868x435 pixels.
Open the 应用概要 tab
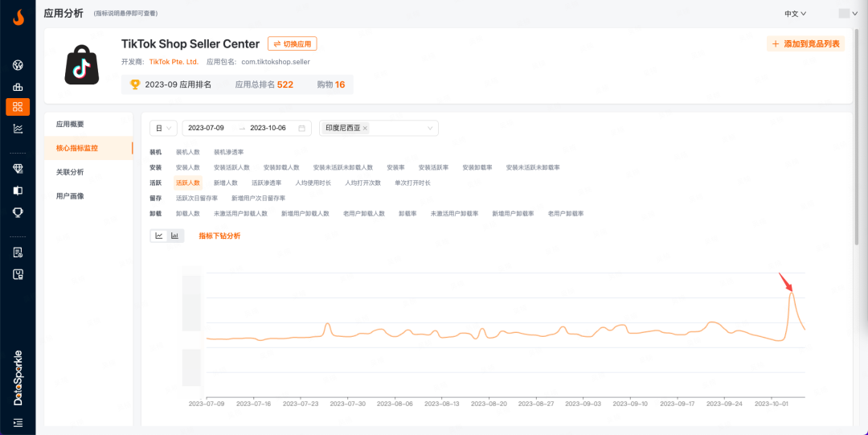click(x=70, y=125)
